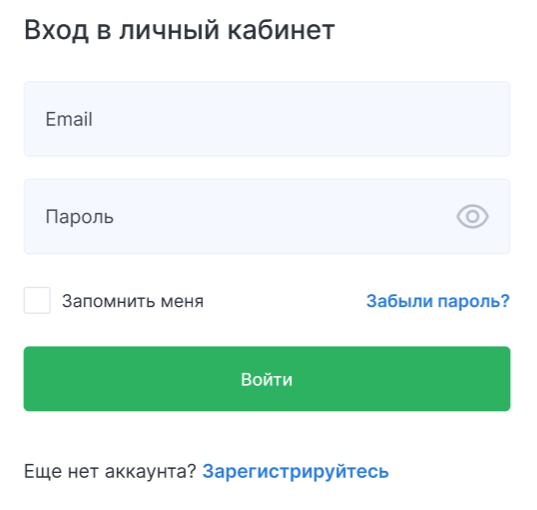The height and width of the screenshot is (510, 537).
Task: Focus the Пароль password field
Action: pos(267,216)
